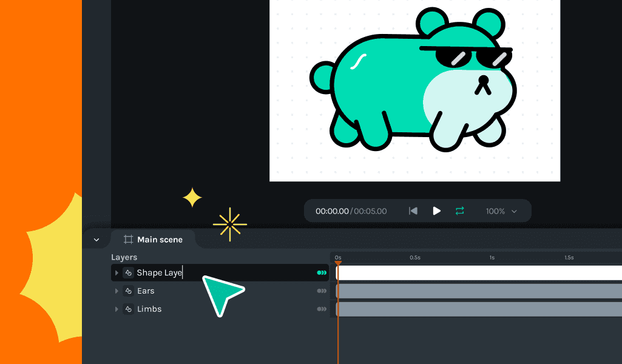Image resolution: width=622 pixels, height=364 pixels.
Task: Collapse the timeline panel with the chevron
Action: click(x=96, y=239)
